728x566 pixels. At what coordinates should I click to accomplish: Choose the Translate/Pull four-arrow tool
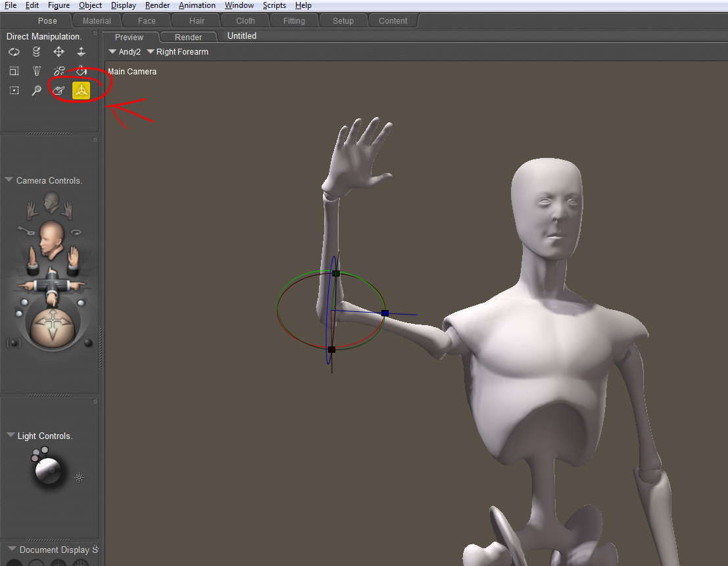[x=59, y=52]
